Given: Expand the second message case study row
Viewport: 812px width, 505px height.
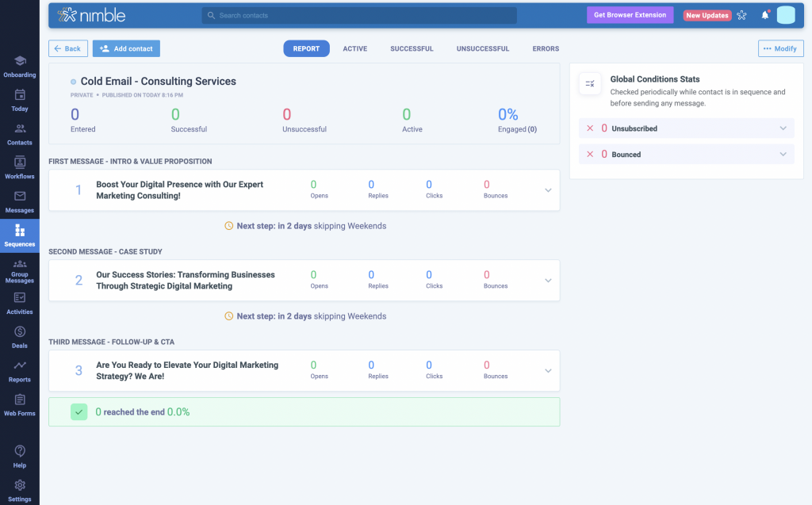Looking at the screenshot, I should click(x=548, y=281).
